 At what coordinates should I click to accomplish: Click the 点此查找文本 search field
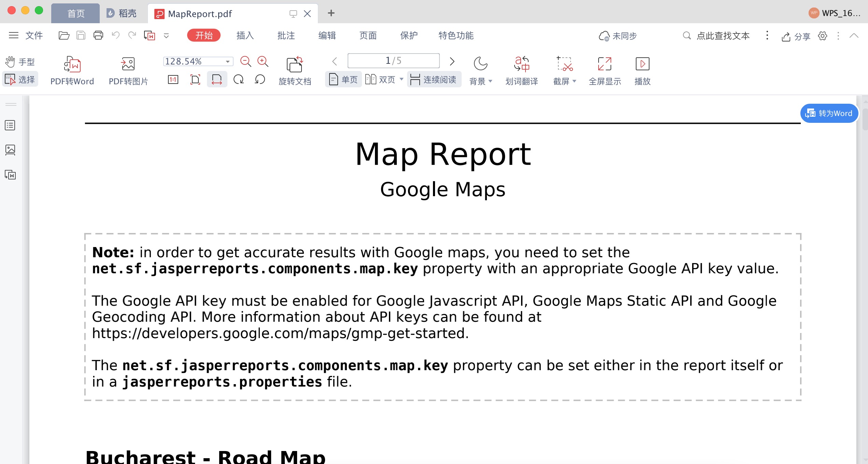(716, 36)
